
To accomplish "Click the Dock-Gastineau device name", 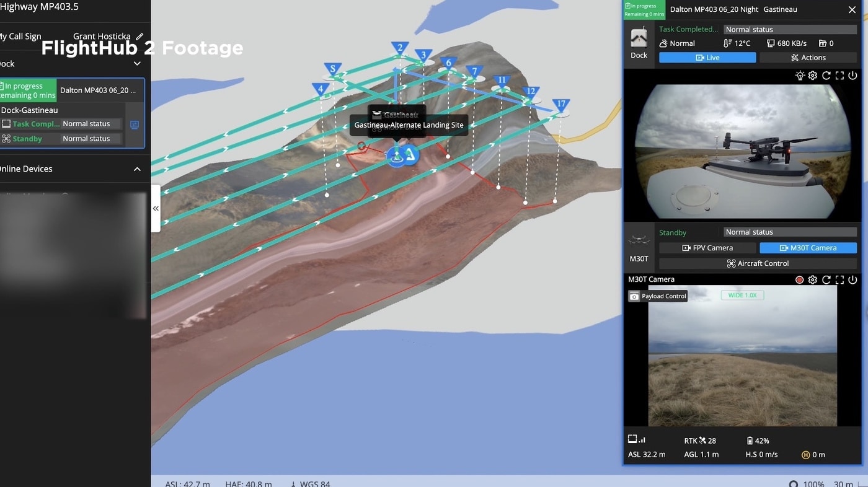I will [x=29, y=110].
